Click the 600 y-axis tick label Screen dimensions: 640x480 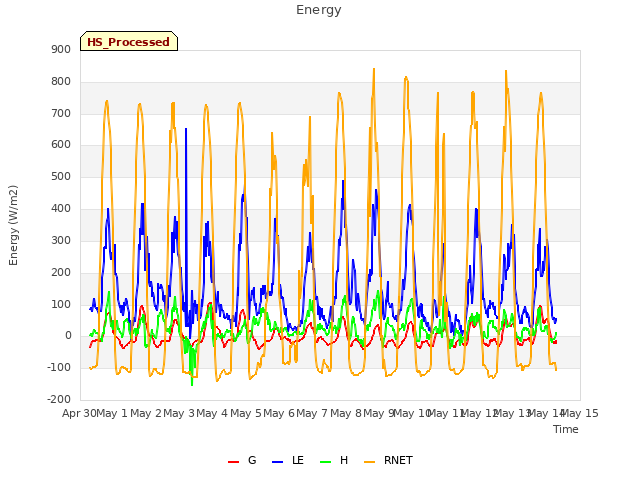coord(61,145)
